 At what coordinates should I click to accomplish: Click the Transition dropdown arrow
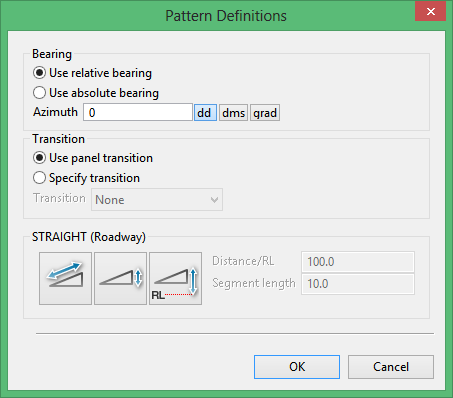point(214,200)
